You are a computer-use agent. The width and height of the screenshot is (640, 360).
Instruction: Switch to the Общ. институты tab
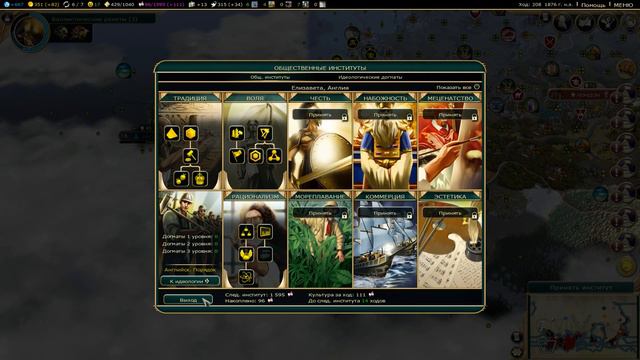[x=270, y=77]
